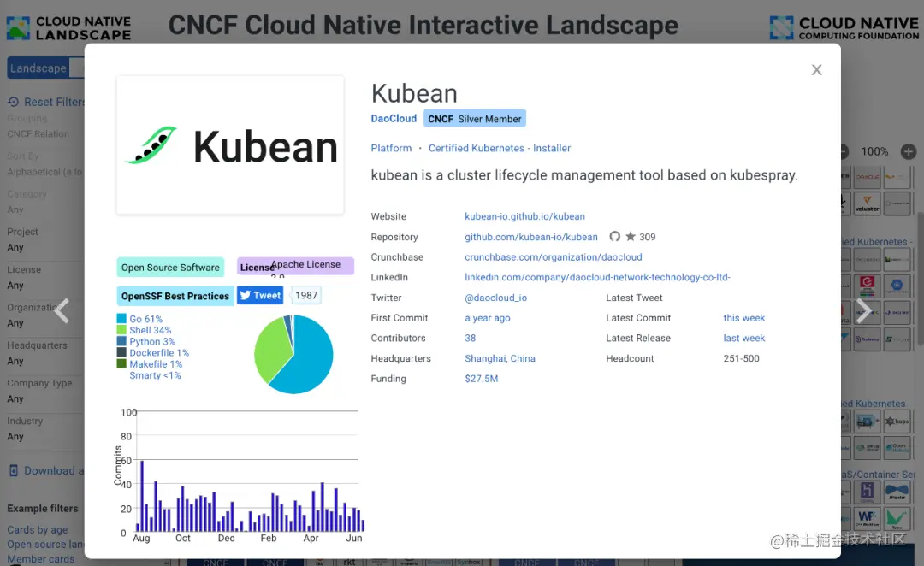Click the star icon beside 309
924x566 pixels.
(x=631, y=236)
